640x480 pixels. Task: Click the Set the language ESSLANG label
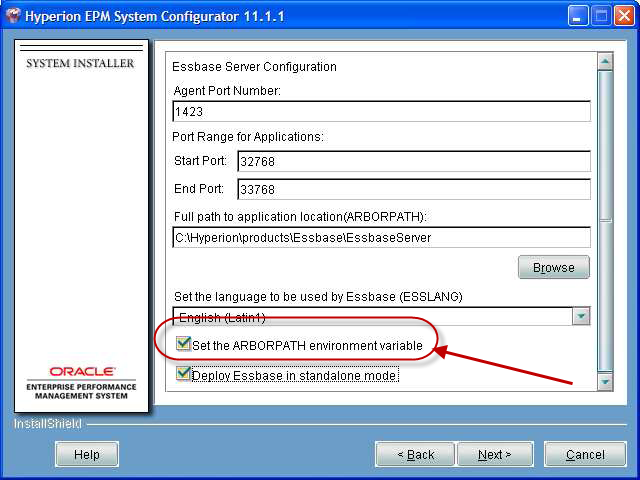[318, 297]
